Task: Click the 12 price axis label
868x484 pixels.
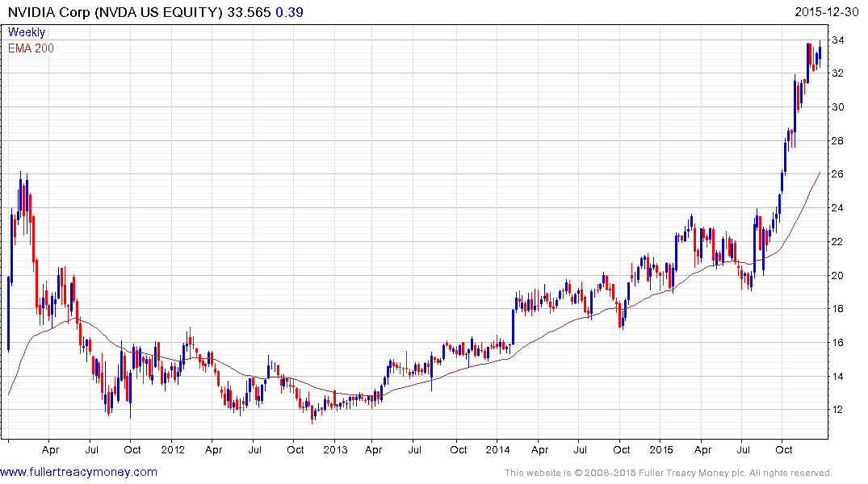Action: click(838, 409)
